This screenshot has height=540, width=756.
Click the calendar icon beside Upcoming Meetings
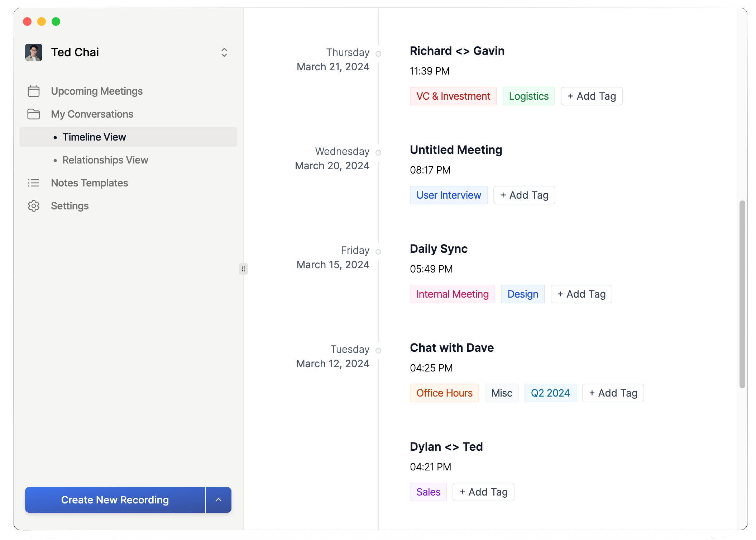coord(33,91)
